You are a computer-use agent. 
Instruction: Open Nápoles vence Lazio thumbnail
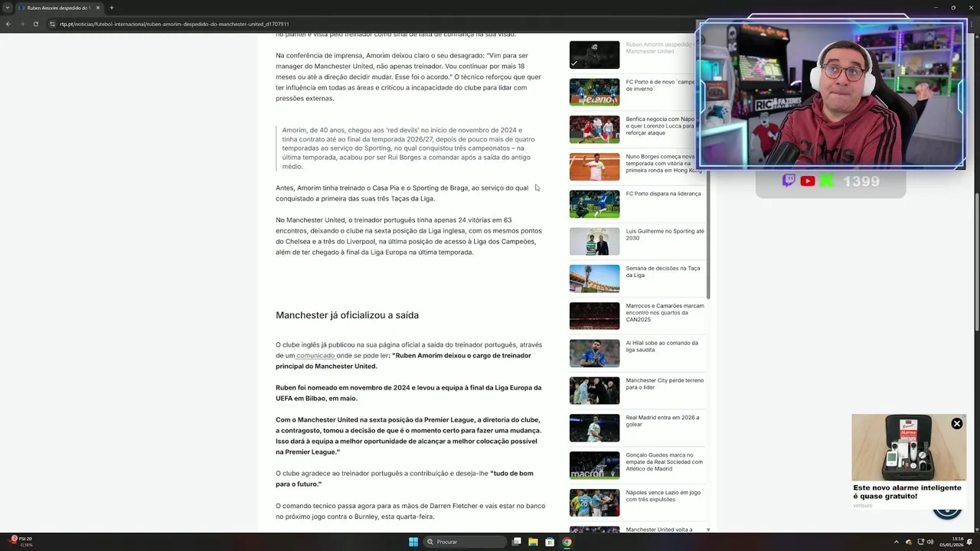click(x=594, y=503)
